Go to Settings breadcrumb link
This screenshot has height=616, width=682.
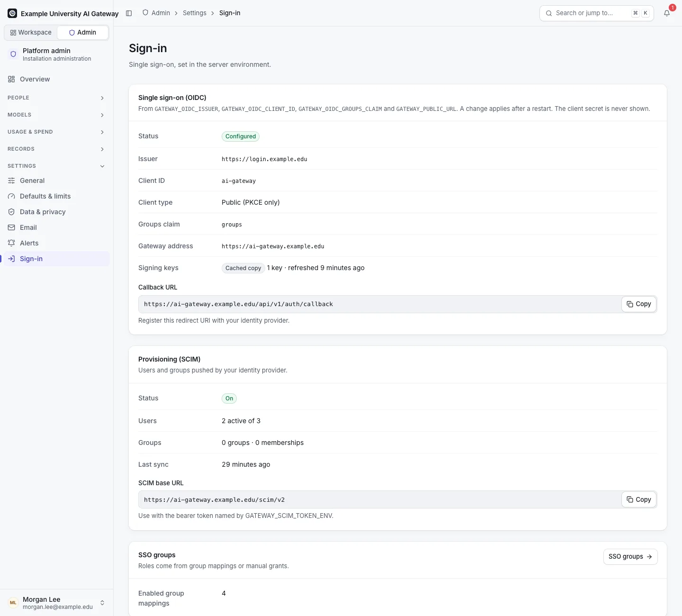[195, 13]
